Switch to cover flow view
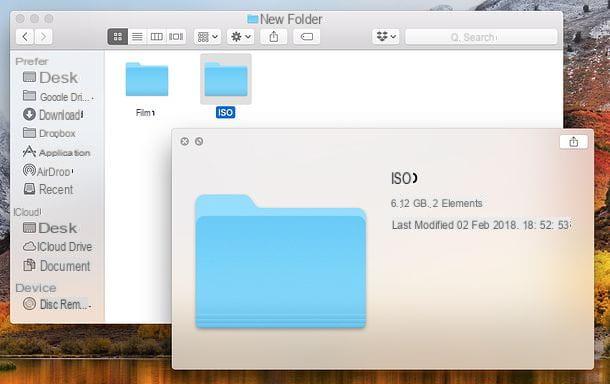 click(176, 37)
